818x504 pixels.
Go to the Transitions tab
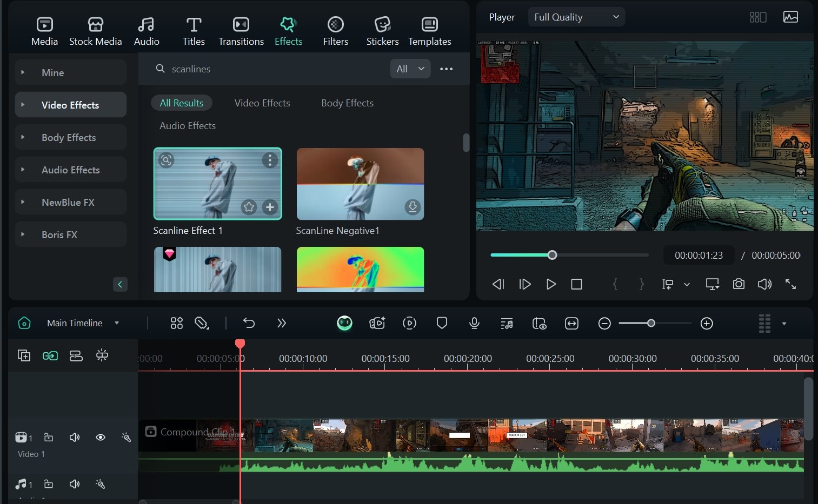click(241, 31)
